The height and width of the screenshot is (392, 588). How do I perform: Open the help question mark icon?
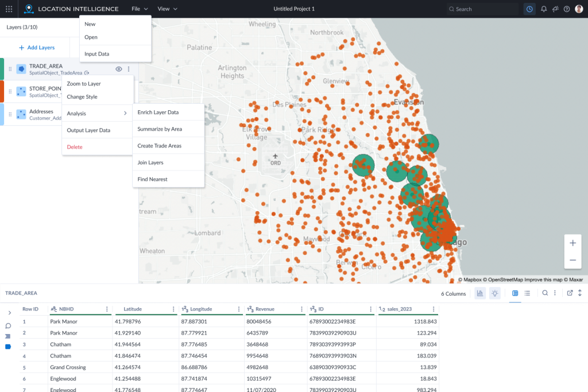coord(567,9)
